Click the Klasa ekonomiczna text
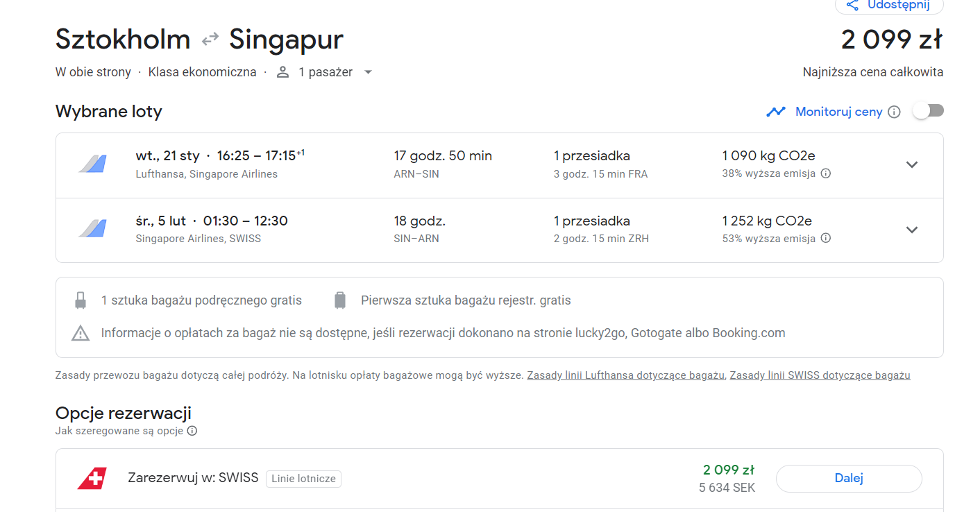Image resolution: width=980 pixels, height=512 pixels. tap(202, 72)
